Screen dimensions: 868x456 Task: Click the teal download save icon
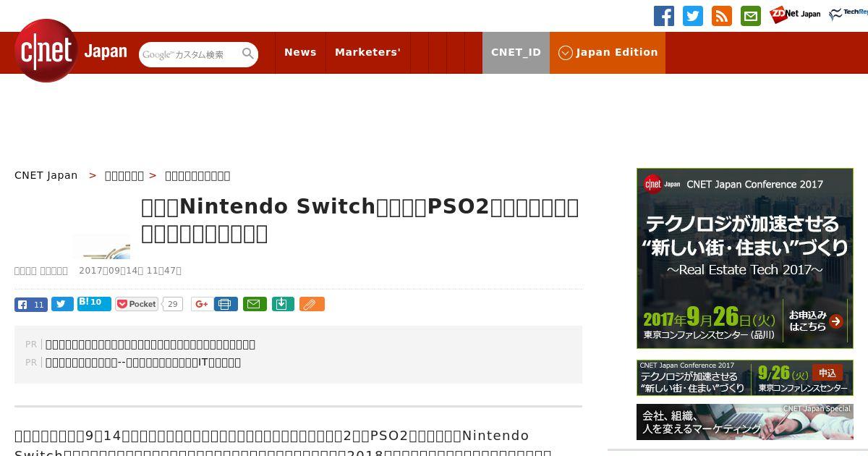(283, 304)
